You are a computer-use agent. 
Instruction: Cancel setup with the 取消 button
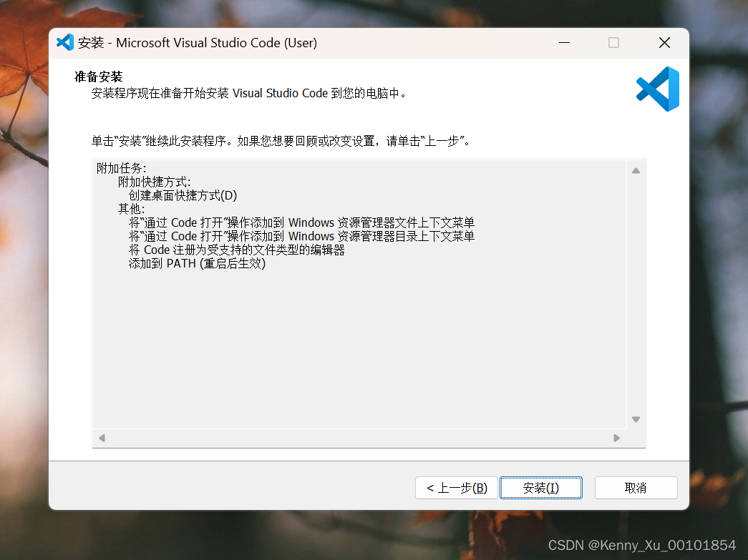coord(636,488)
